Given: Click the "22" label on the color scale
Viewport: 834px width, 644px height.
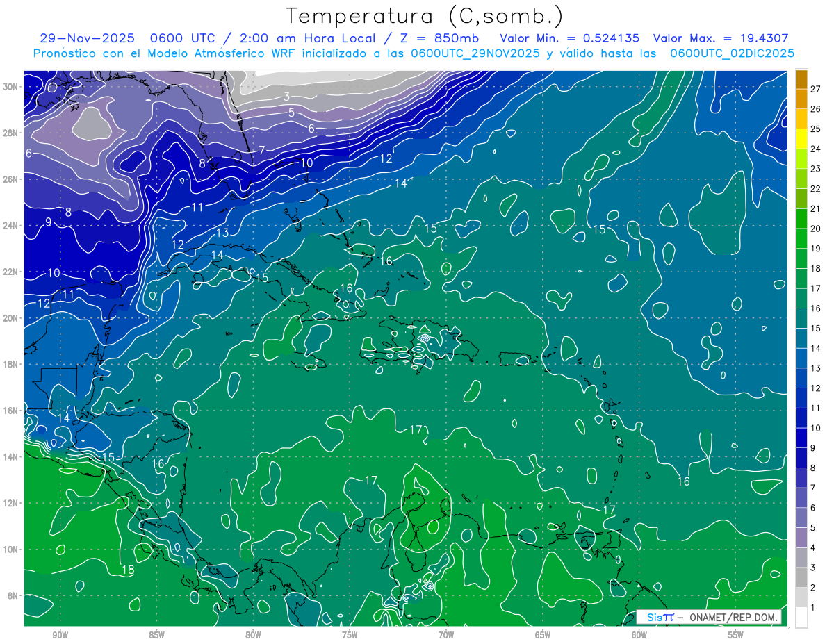Looking at the screenshot, I should point(816,188).
